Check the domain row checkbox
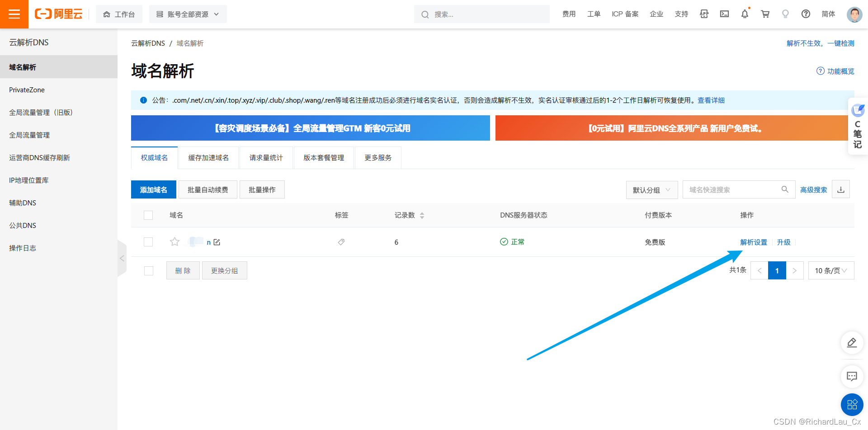The image size is (868, 430). click(148, 242)
